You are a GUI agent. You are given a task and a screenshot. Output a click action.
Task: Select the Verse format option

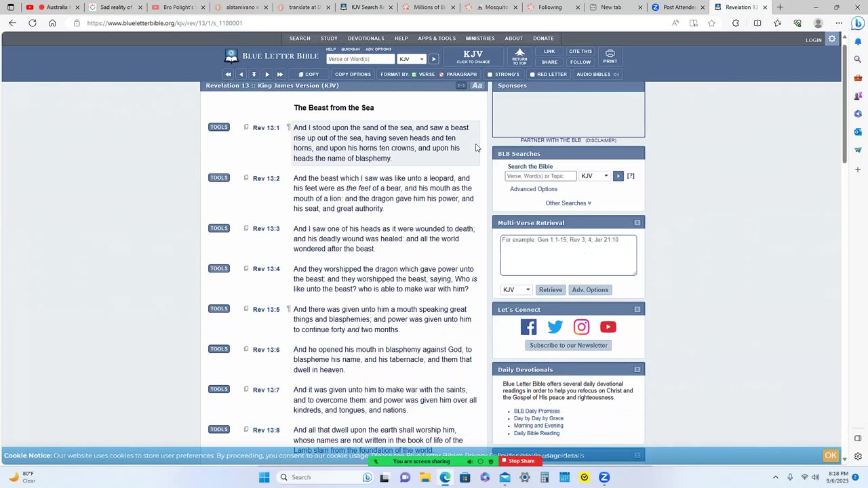pos(423,74)
